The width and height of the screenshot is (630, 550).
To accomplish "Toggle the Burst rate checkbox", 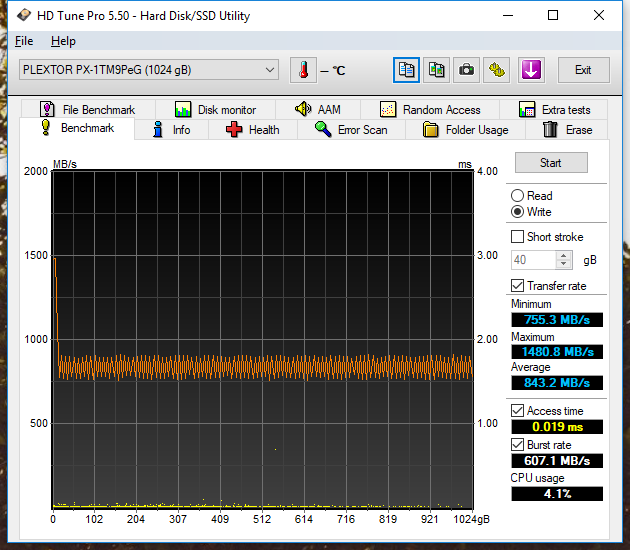I will click(x=517, y=444).
